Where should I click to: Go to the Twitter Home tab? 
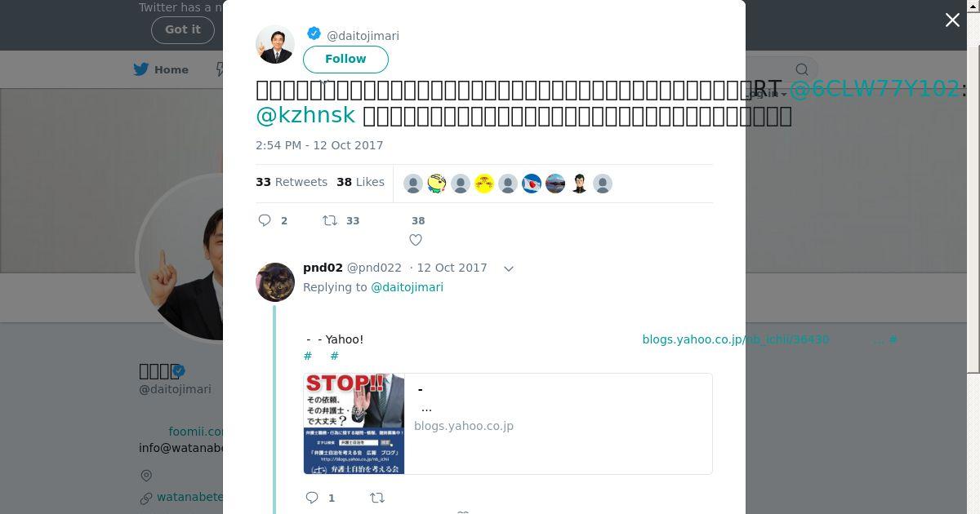[x=161, y=69]
